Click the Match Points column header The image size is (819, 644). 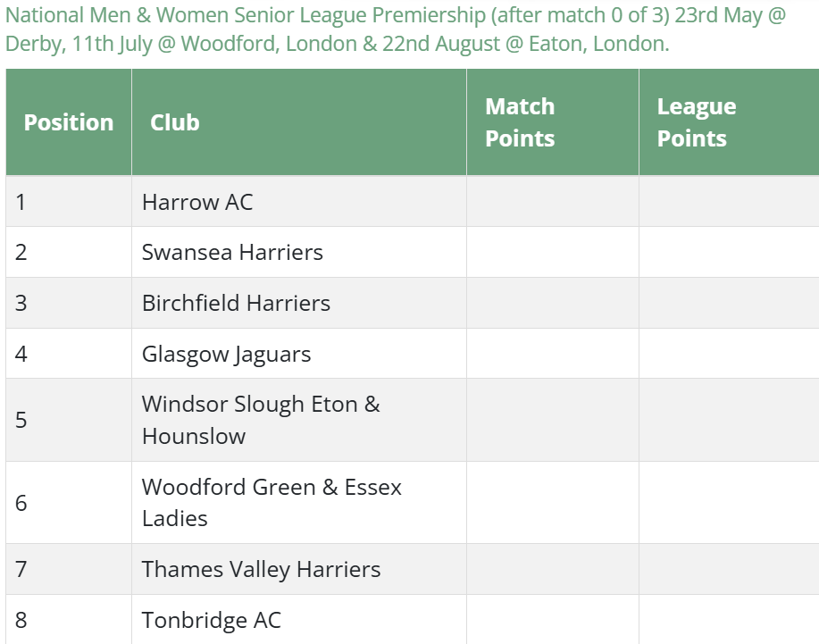520,122
